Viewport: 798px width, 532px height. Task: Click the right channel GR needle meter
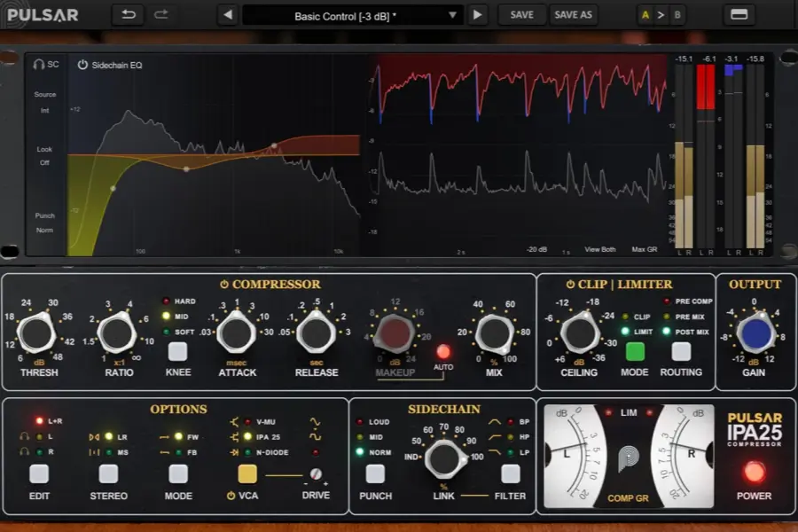[x=683, y=455]
